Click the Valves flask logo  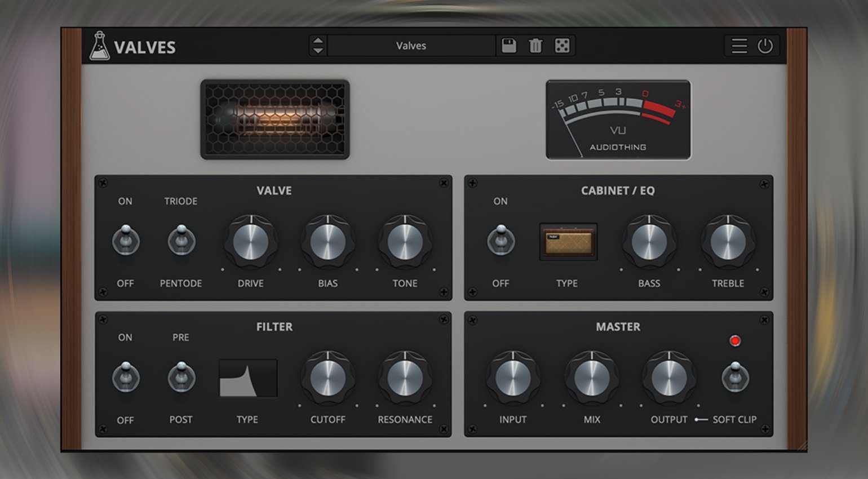coord(100,46)
